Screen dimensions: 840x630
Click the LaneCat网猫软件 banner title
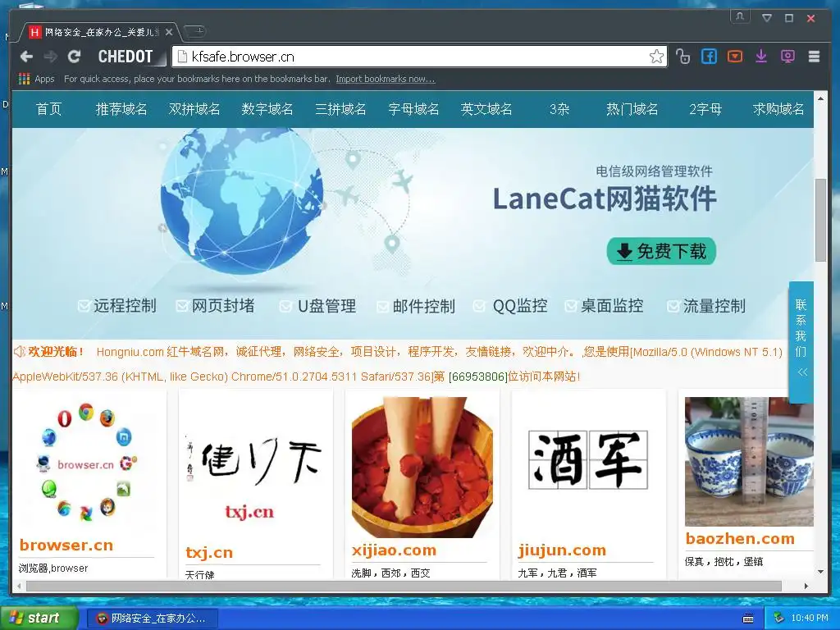pyautogui.click(x=605, y=199)
